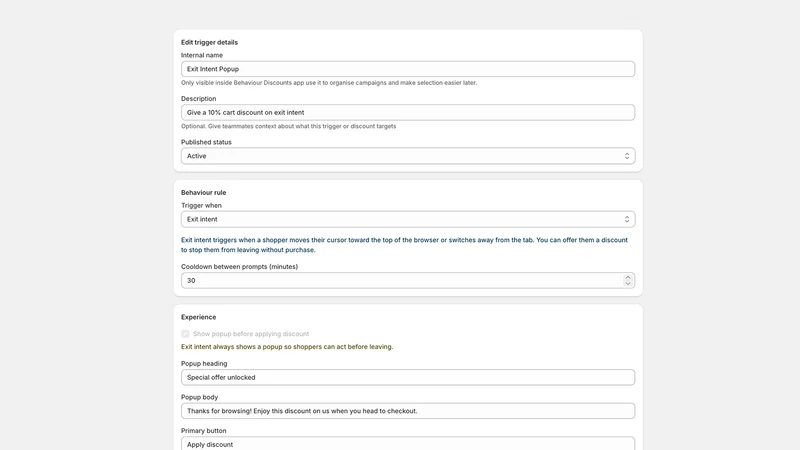Click the 'Internal name' label
The width and height of the screenshot is (800, 450).
pyautogui.click(x=202, y=55)
